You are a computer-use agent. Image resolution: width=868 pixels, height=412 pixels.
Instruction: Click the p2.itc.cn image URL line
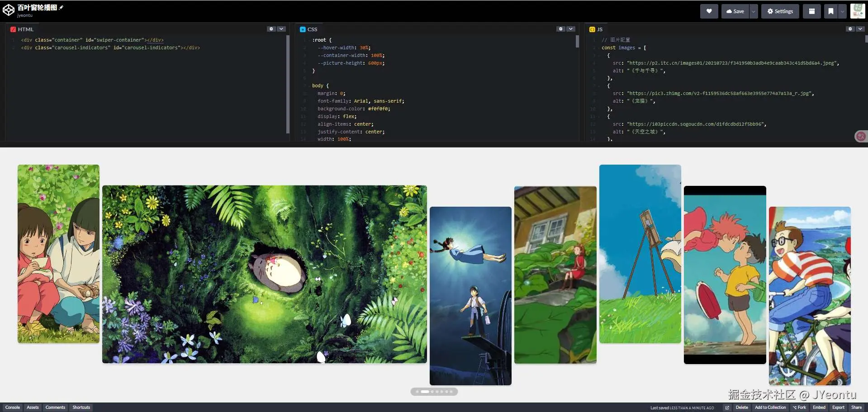pyautogui.click(x=726, y=63)
